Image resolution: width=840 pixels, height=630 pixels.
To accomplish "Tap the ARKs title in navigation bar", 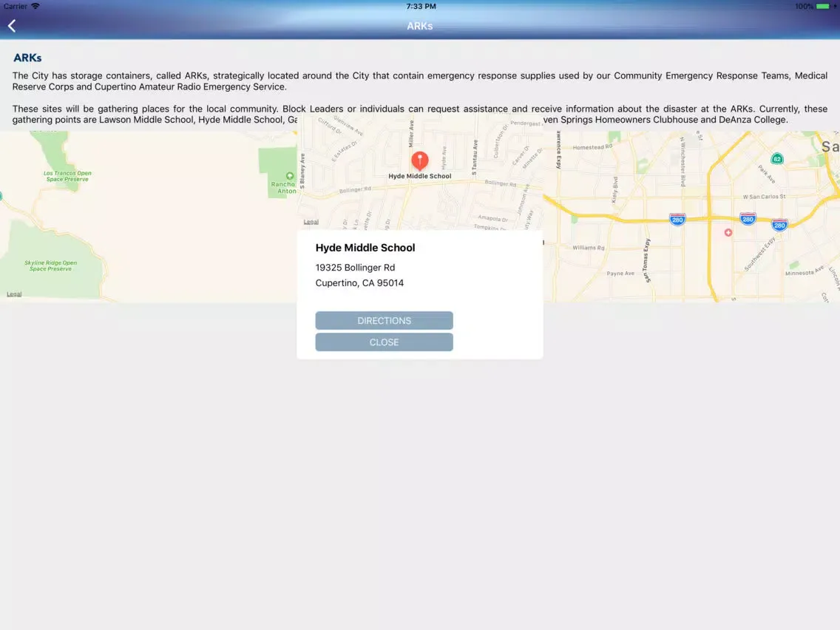I will coord(419,26).
